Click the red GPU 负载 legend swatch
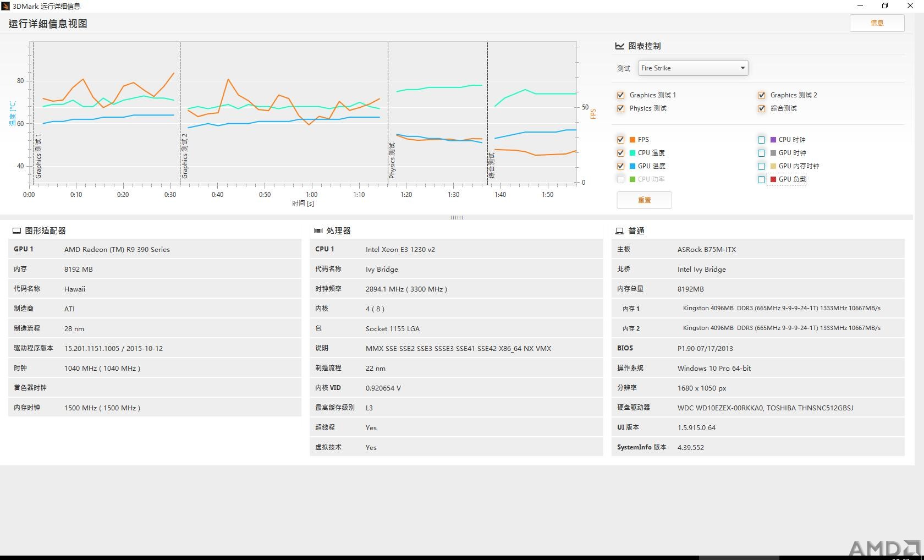 coord(773,179)
